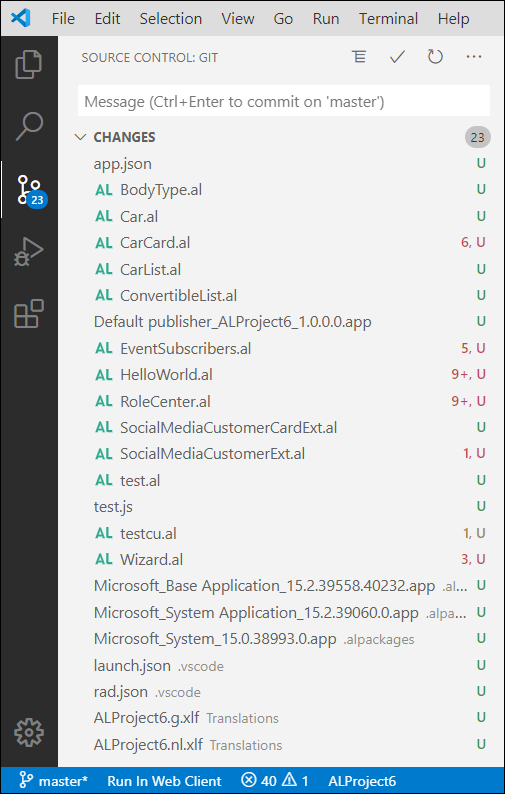Select launch.json in the changes list
The width and height of the screenshot is (505, 794).
282,665
